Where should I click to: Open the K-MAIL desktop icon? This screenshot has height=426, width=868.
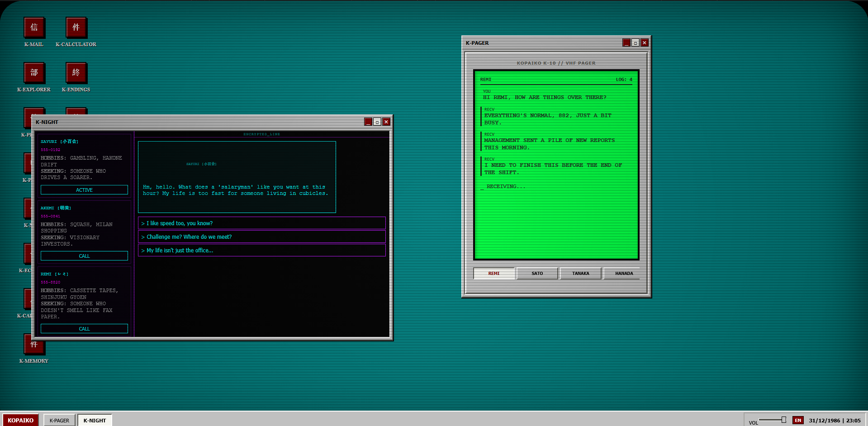tap(34, 28)
